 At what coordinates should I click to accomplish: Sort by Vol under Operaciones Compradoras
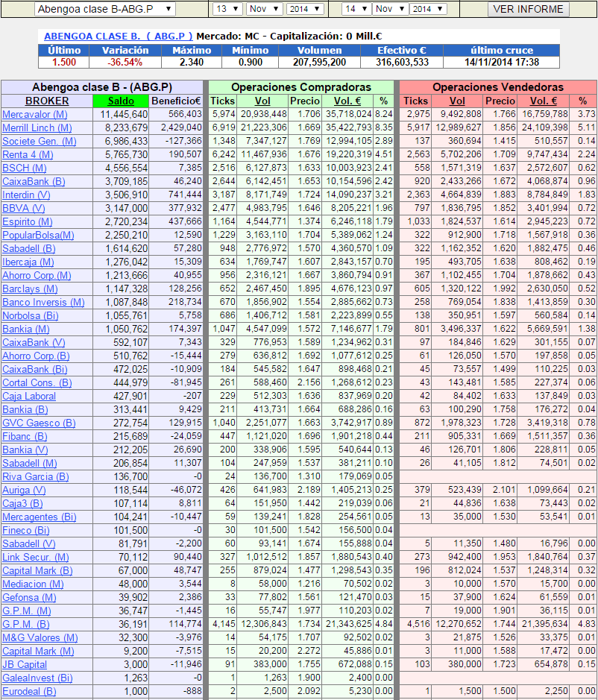(x=262, y=101)
